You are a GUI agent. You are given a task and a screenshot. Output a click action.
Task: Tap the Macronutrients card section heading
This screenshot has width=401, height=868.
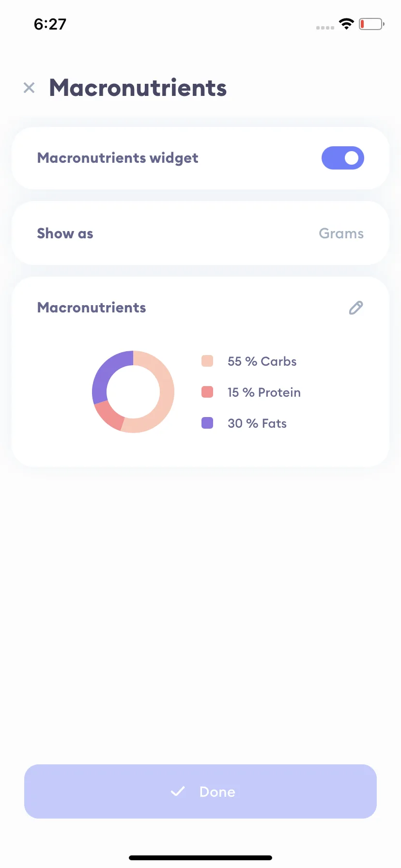(92, 308)
